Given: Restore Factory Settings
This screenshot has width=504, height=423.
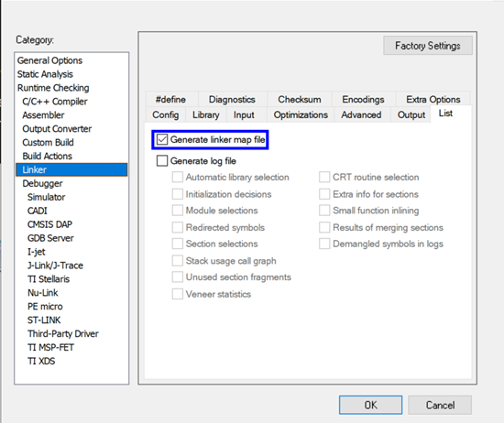Looking at the screenshot, I should [x=428, y=45].
